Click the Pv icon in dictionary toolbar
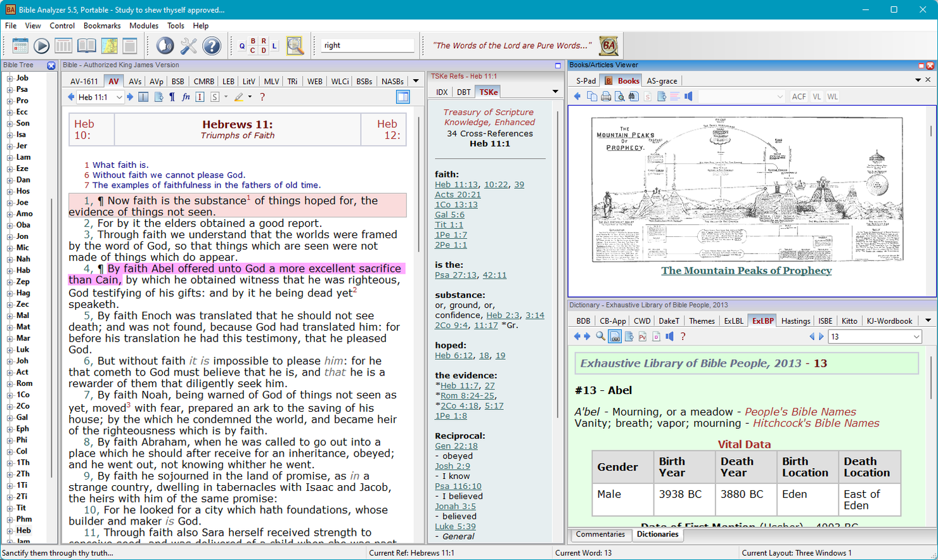Viewport: 938px width, 560px height. point(643,336)
